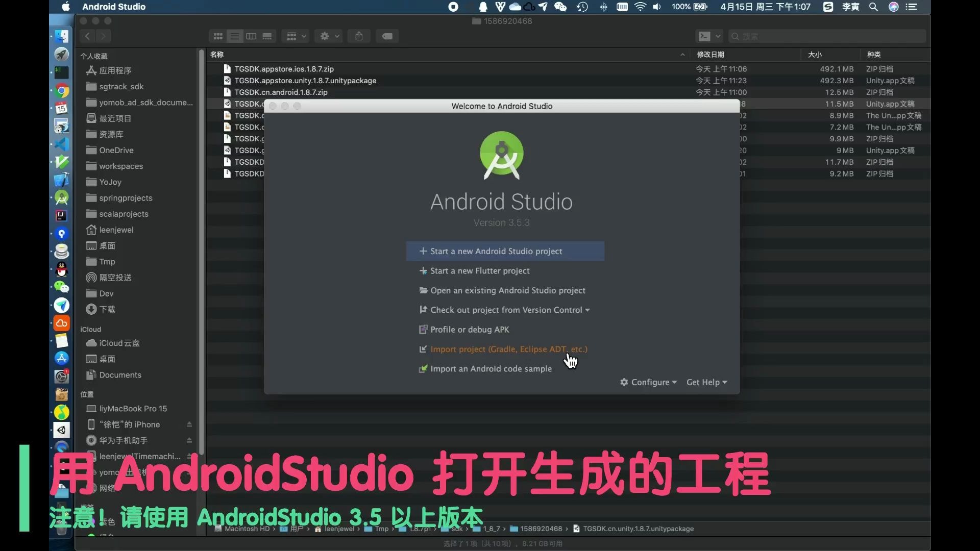Switch Finder to list view

(x=235, y=36)
